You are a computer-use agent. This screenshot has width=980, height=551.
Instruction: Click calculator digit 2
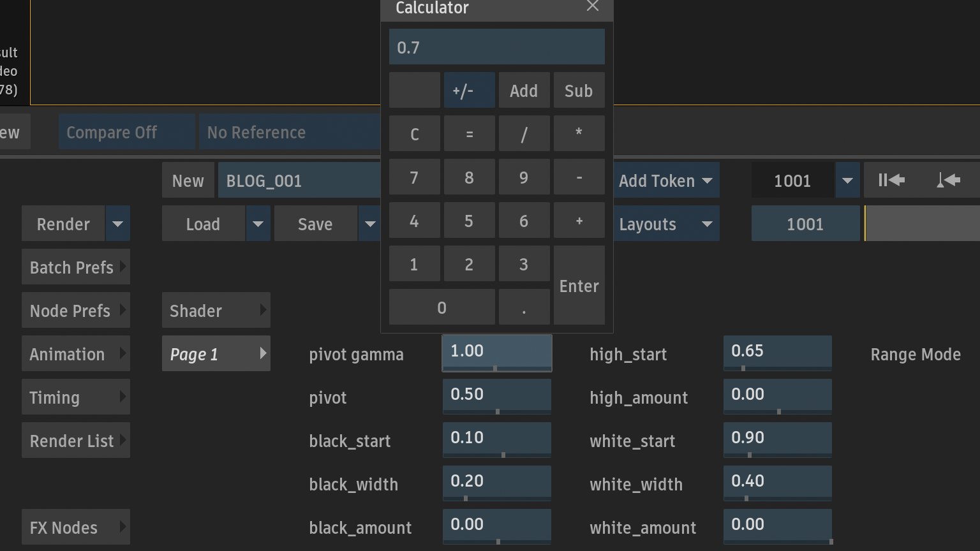pyautogui.click(x=470, y=263)
